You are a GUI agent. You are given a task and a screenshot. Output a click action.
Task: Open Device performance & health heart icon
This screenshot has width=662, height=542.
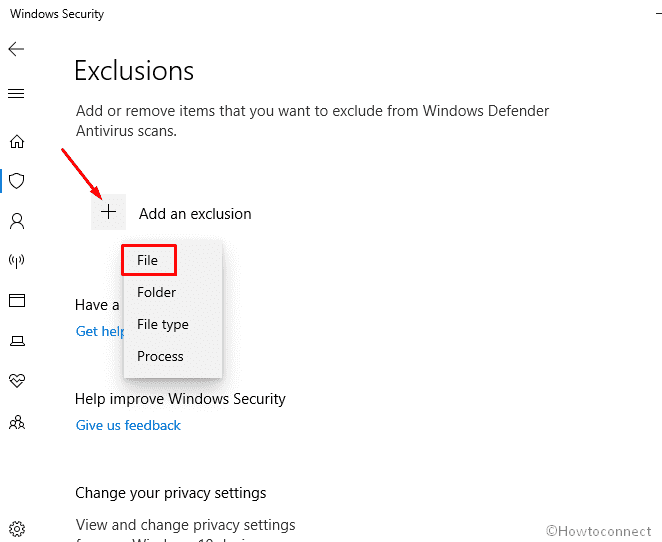tap(17, 381)
